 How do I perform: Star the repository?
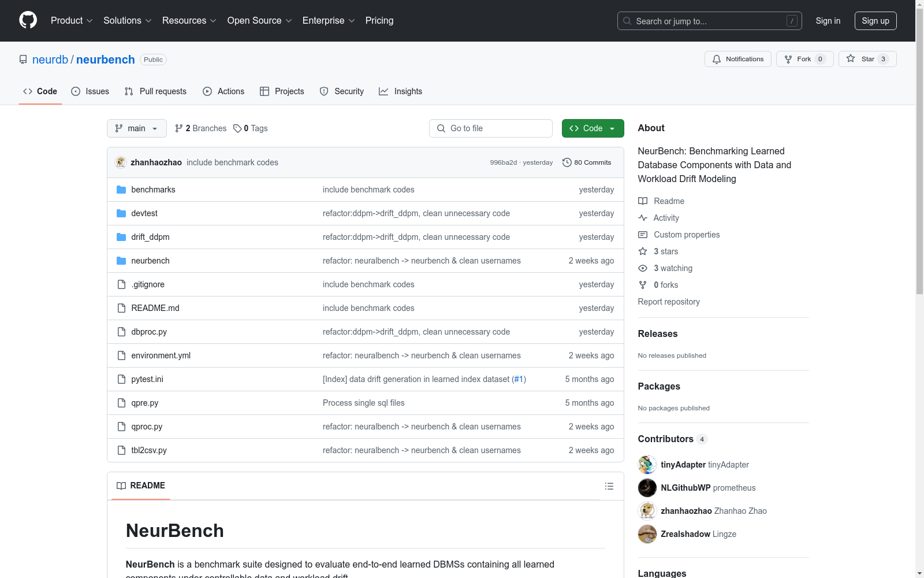867,59
